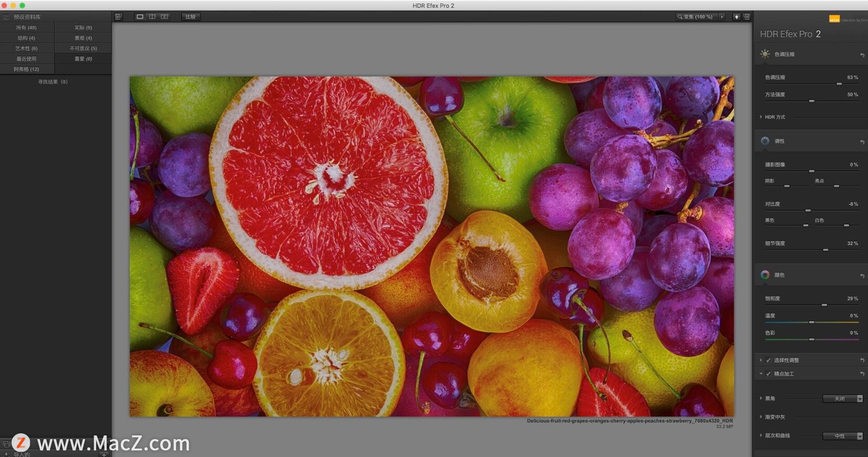Open the 喜爱 (0) favorites category
Image resolution: width=868 pixels, height=457 pixels.
click(83, 59)
